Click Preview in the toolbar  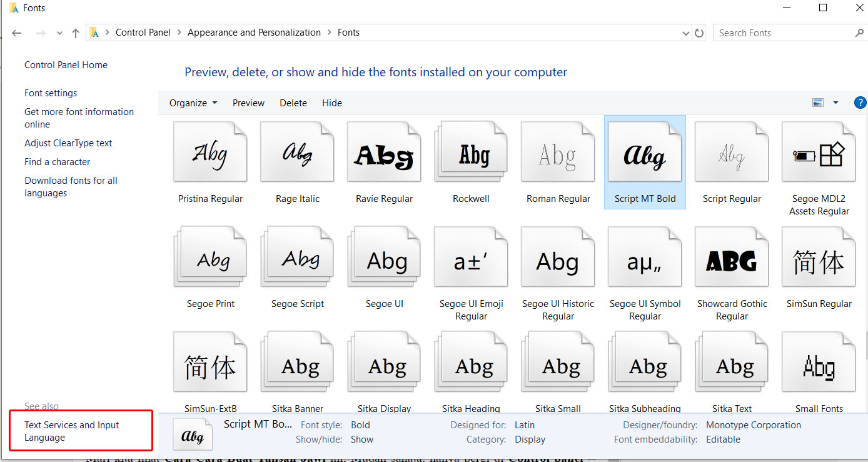tap(248, 103)
